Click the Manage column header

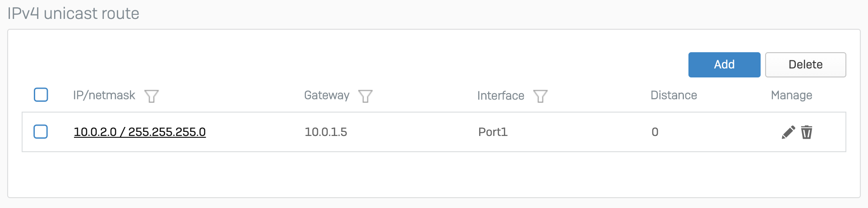791,95
